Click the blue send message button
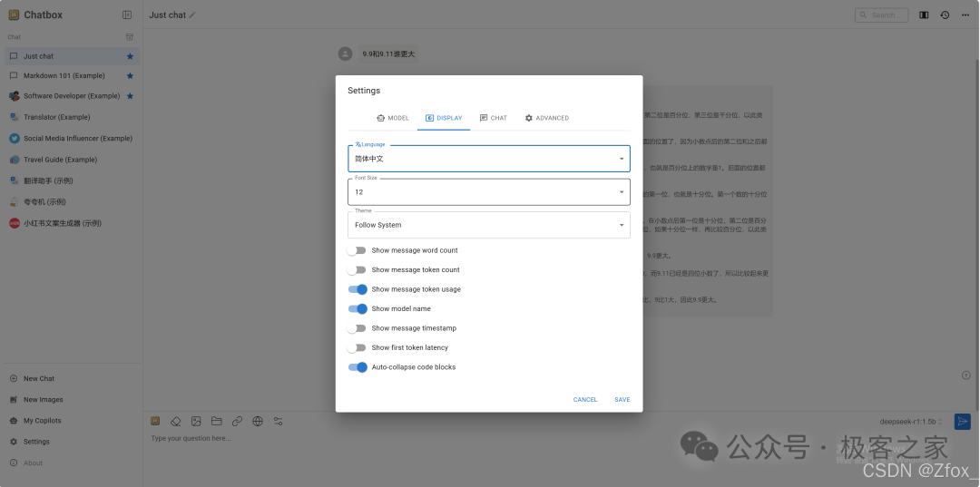The height and width of the screenshot is (487, 980). click(x=962, y=422)
